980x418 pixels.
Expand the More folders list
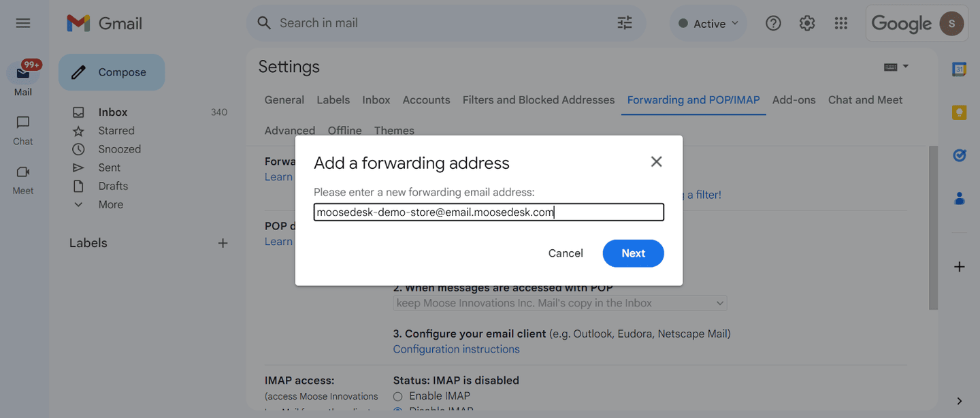coord(110,204)
